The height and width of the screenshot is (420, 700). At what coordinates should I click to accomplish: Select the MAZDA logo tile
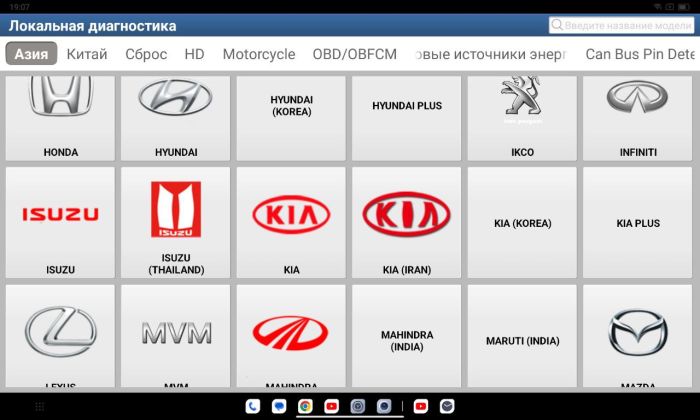638,336
